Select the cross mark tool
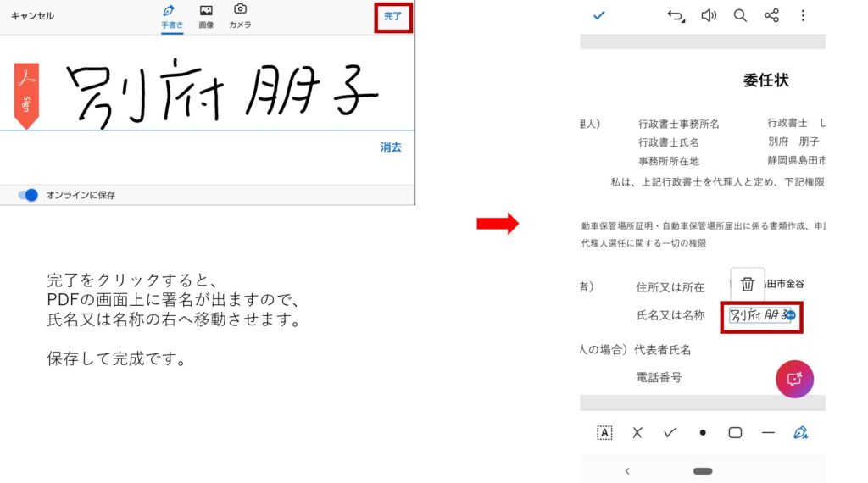The height and width of the screenshot is (483, 868). 637,432
